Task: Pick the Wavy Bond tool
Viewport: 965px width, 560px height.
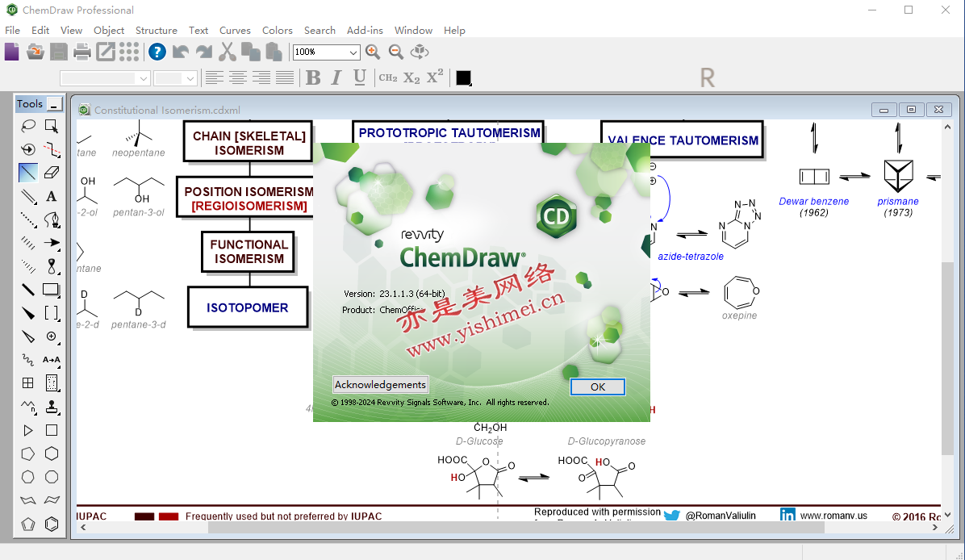Action: click(28, 360)
